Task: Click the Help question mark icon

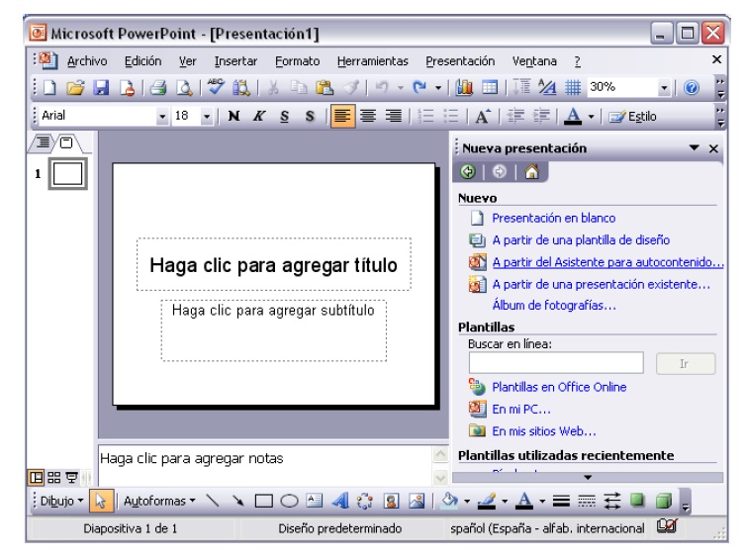Action: (x=692, y=87)
